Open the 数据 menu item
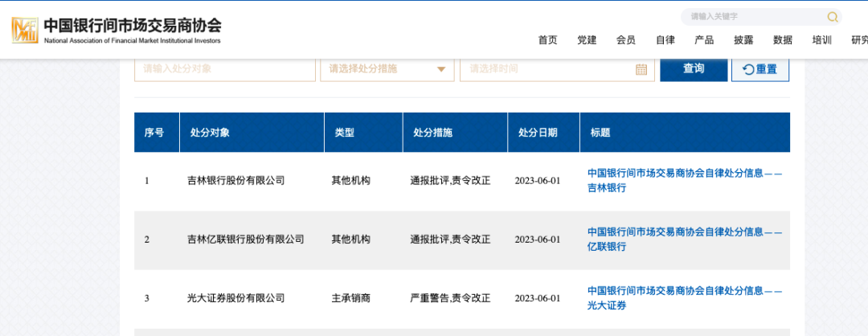868x336 pixels. pyautogui.click(x=783, y=40)
